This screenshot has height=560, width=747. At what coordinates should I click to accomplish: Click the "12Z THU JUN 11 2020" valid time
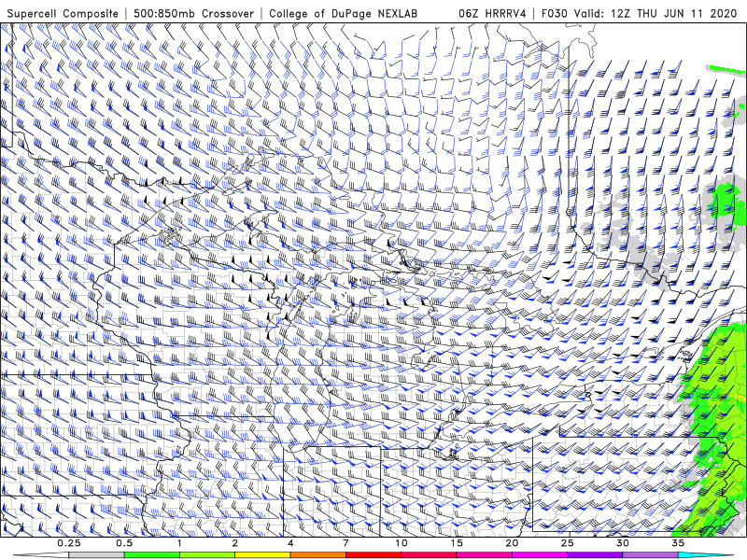pos(673,13)
